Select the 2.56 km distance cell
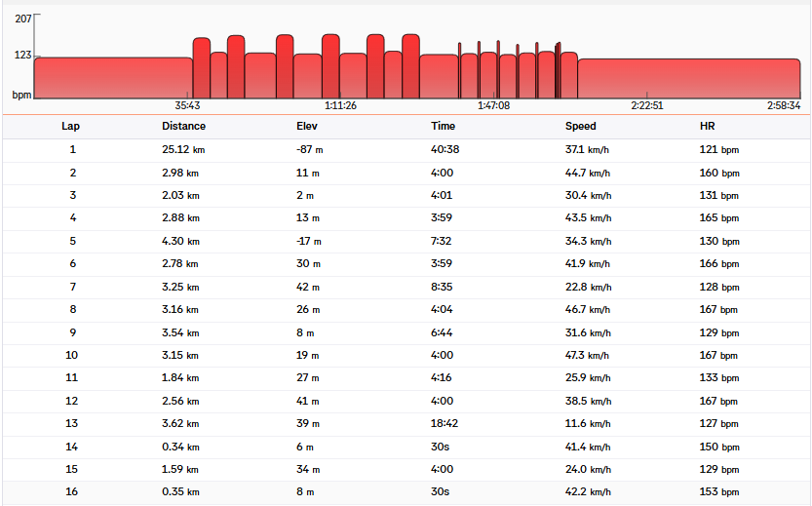 [x=180, y=402]
